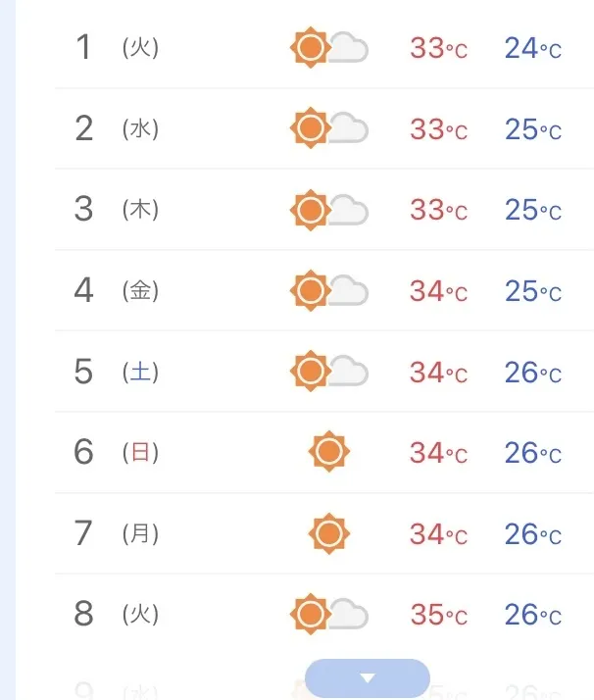Click the 35°C high temperature on day 8
This screenshot has width=594, height=700.
tap(439, 615)
